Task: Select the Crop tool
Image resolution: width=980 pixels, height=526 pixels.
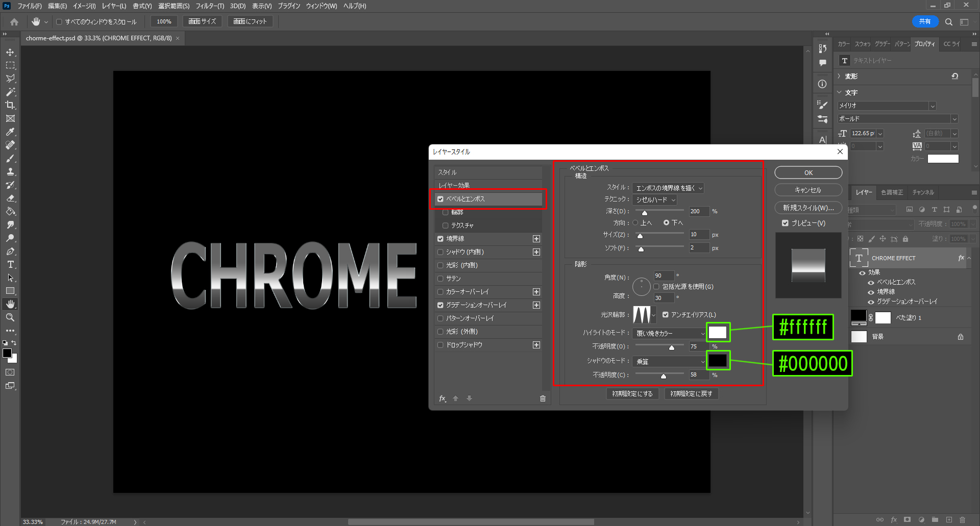Action: point(10,105)
